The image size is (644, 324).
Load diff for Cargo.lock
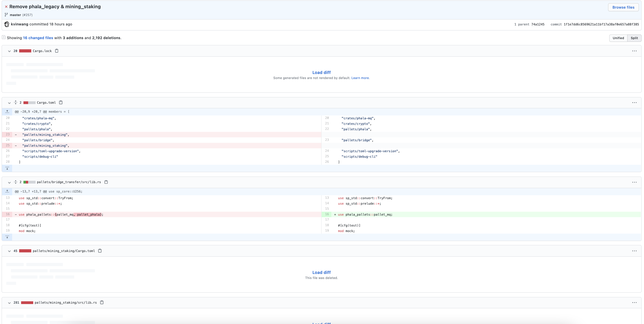click(321, 72)
